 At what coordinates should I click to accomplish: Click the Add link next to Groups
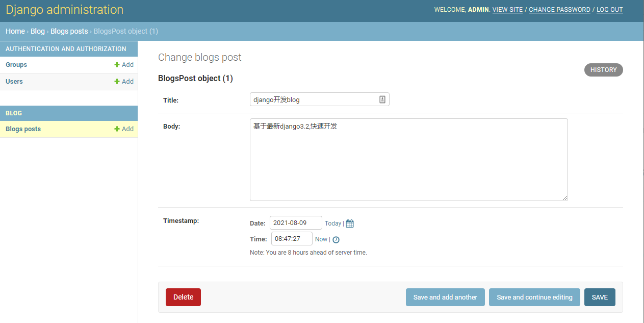pyautogui.click(x=124, y=65)
